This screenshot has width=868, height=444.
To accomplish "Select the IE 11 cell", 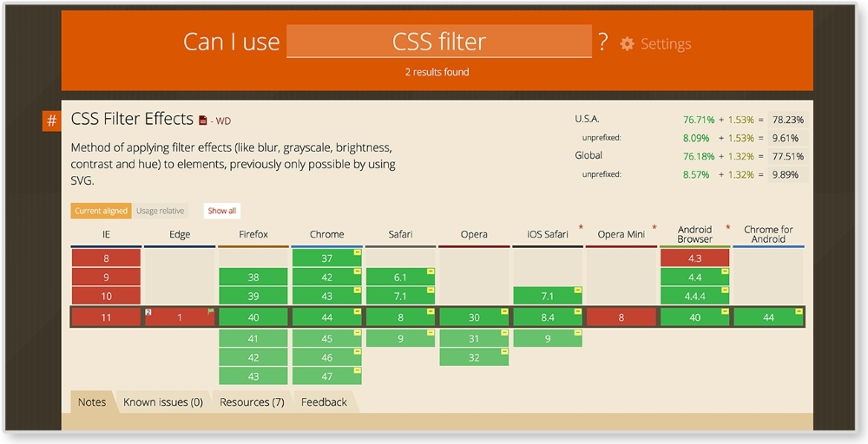I will point(106,317).
